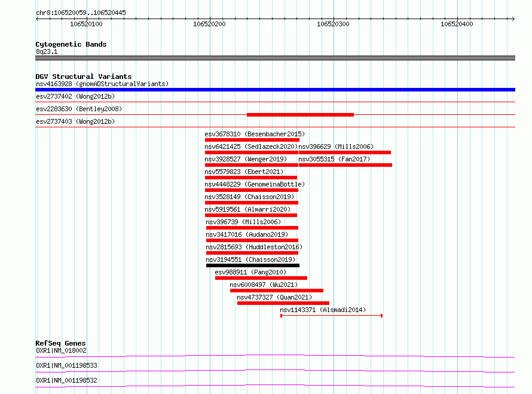The height and width of the screenshot is (394, 532).
Task: Open nsv6421425 (Sedlazeck2020) variant
Action: point(251,146)
